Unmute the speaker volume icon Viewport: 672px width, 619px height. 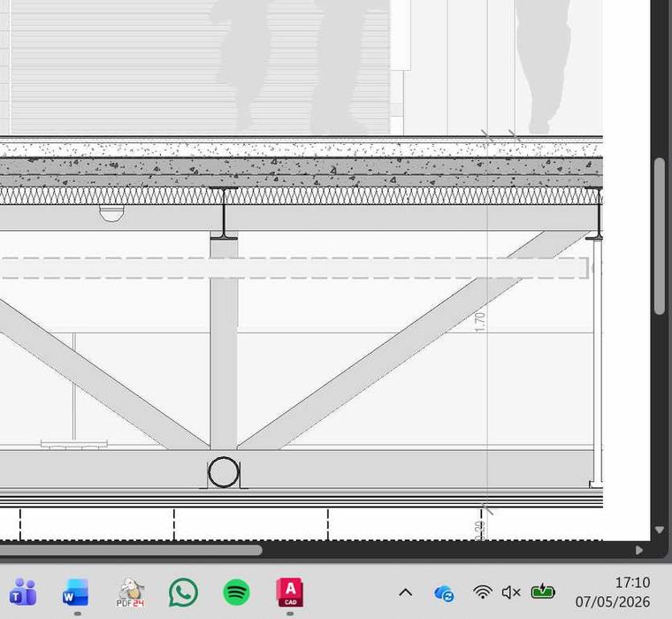click(511, 592)
